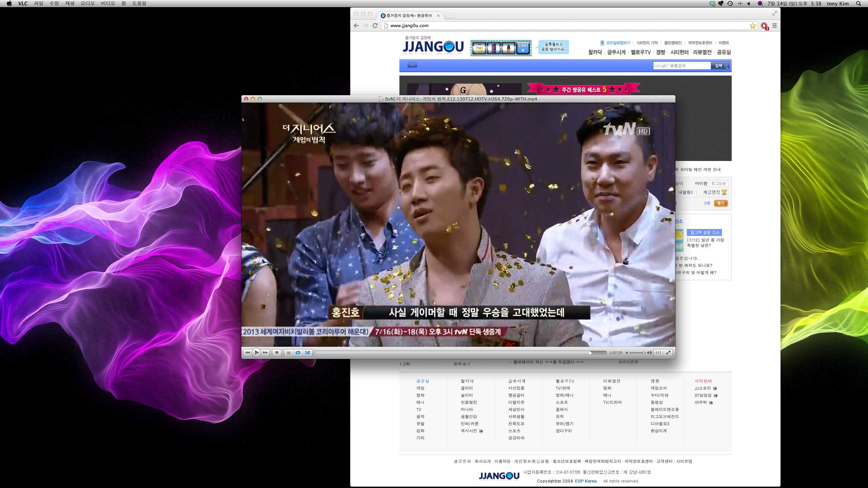Click the tony Kim user menu
Viewport: 868px width, 488px height.
click(837, 3)
